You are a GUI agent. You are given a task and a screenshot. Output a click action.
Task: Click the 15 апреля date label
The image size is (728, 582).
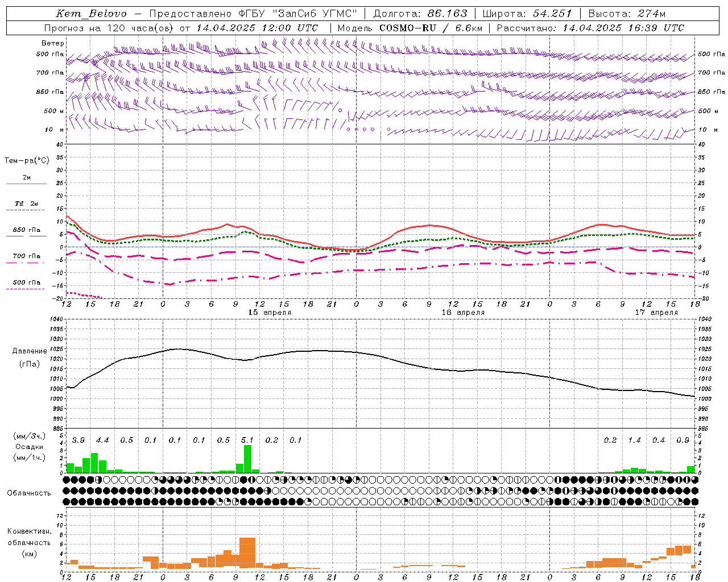pyautogui.click(x=270, y=313)
